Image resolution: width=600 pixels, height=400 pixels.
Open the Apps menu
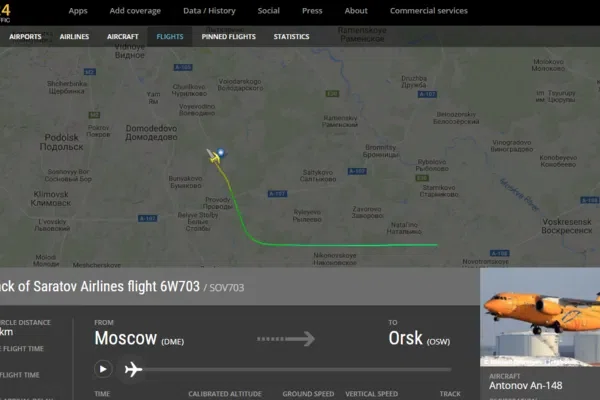78,11
